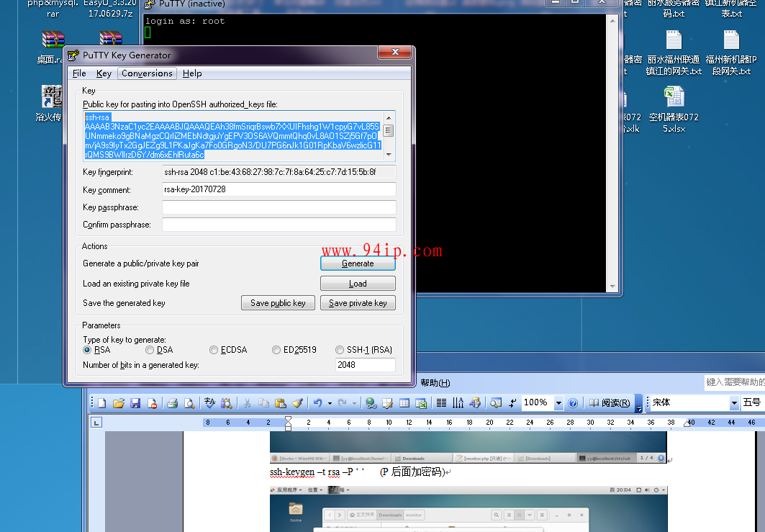Click 福州新机器IP段网关.txt desktop file

(x=731, y=53)
